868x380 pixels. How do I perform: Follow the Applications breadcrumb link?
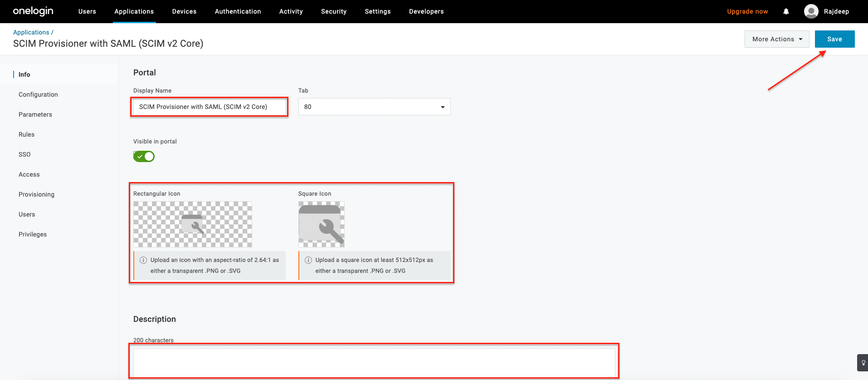[31, 32]
